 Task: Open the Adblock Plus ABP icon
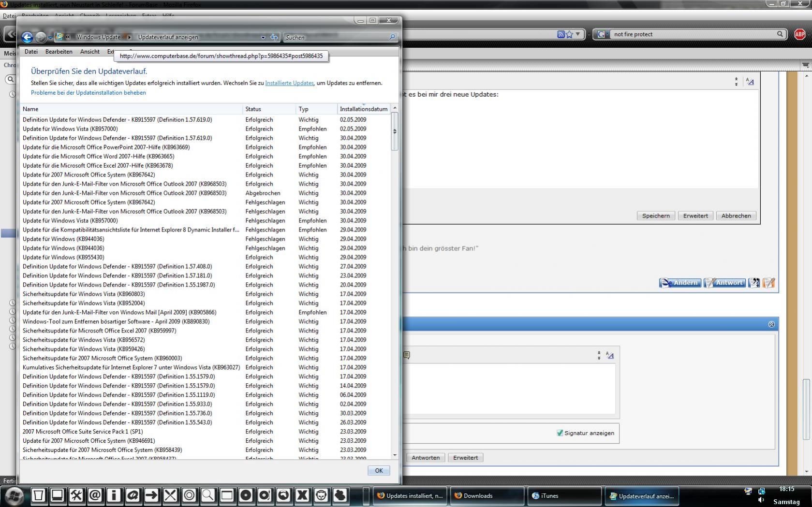pyautogui.click(x=800, y=34)
